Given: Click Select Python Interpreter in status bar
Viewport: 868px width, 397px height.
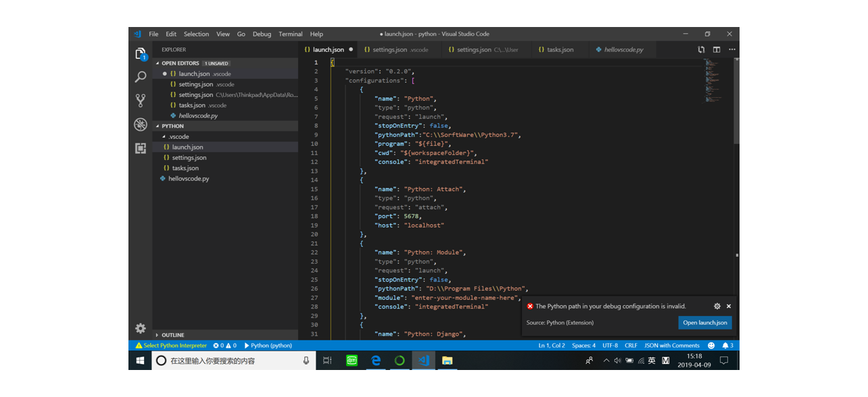Looking at the screenshot, I should click(x=171, y=345).
